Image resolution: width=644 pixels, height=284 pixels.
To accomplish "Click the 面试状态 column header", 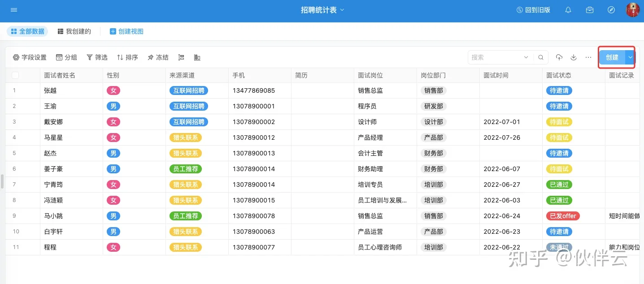I will [574, 75].
